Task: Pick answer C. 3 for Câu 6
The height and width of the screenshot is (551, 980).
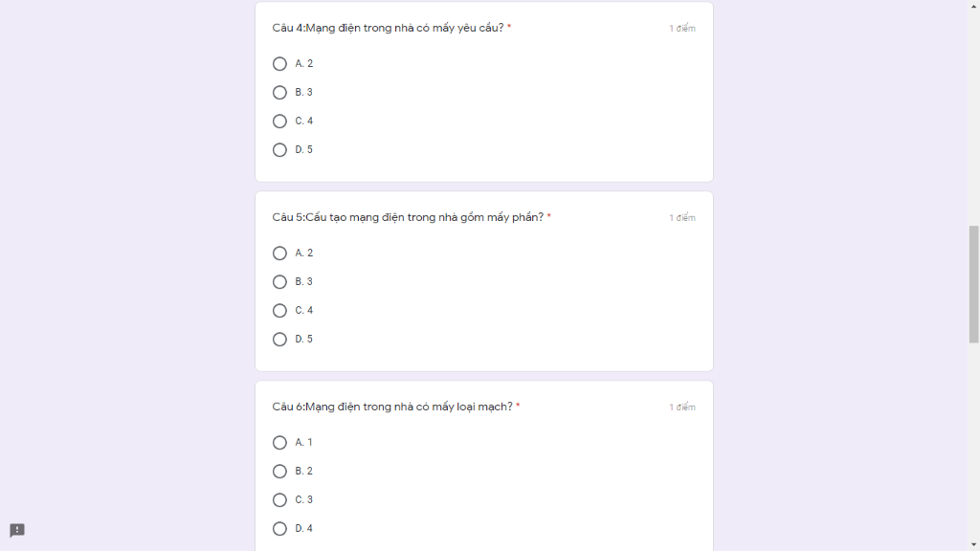Action: [x=279, y=500]
